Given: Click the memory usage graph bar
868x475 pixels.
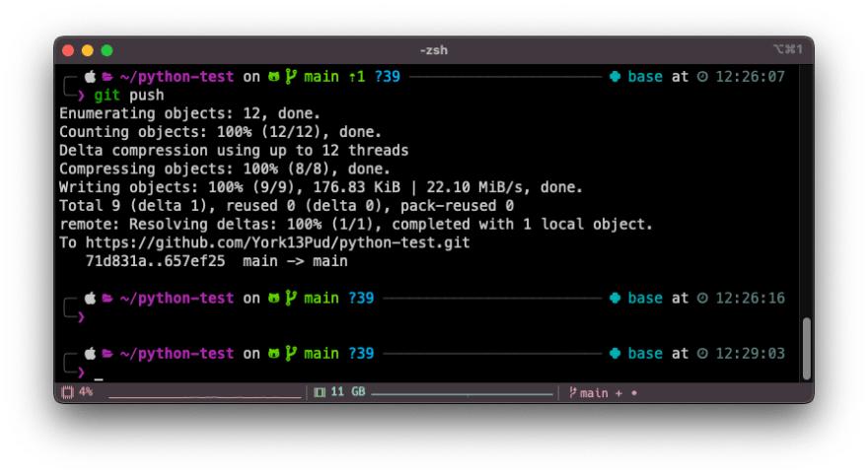Looking at the screenshot, I should click(462, 395).
